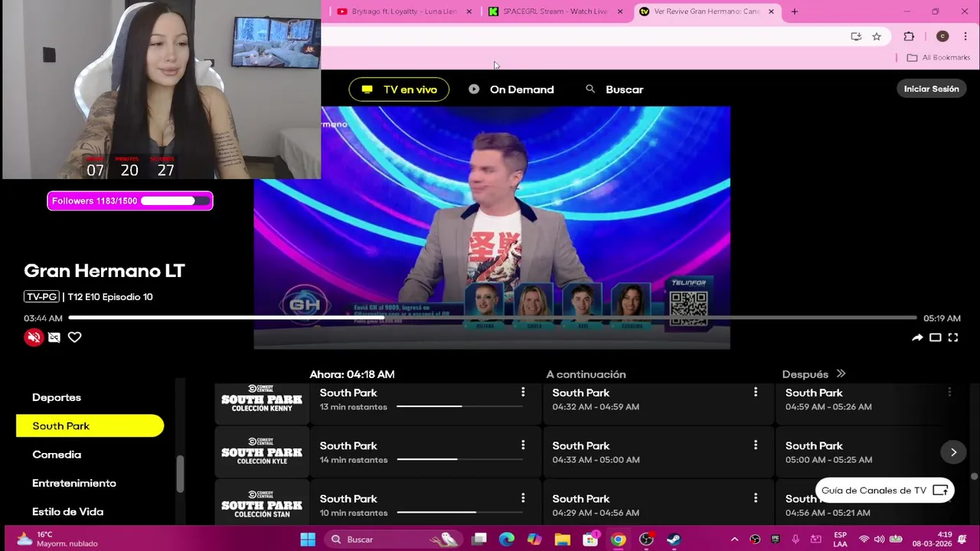The height and width of the screenshot is (551, 980).
Task: Open Task View from the taskbar
Action: click(479, 540)
